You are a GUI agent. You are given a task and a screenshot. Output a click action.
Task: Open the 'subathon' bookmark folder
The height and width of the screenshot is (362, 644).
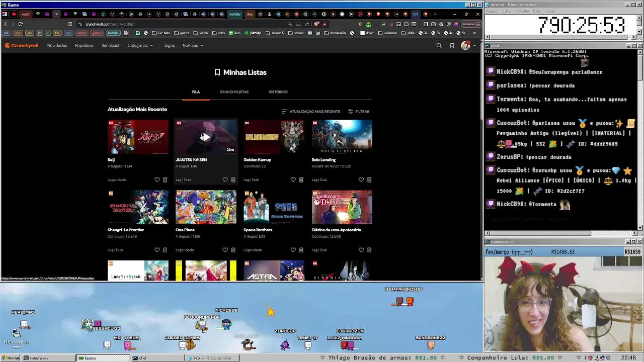coord(387,33)
